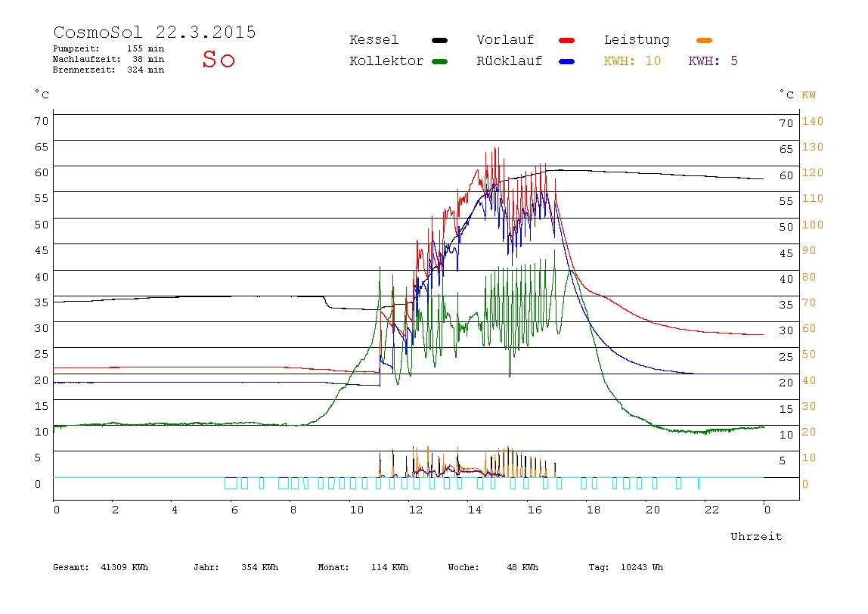Select hour "14" on the time axis
Image resolution: width=868 pixels, height=614 pixels.
click(475, 510)
